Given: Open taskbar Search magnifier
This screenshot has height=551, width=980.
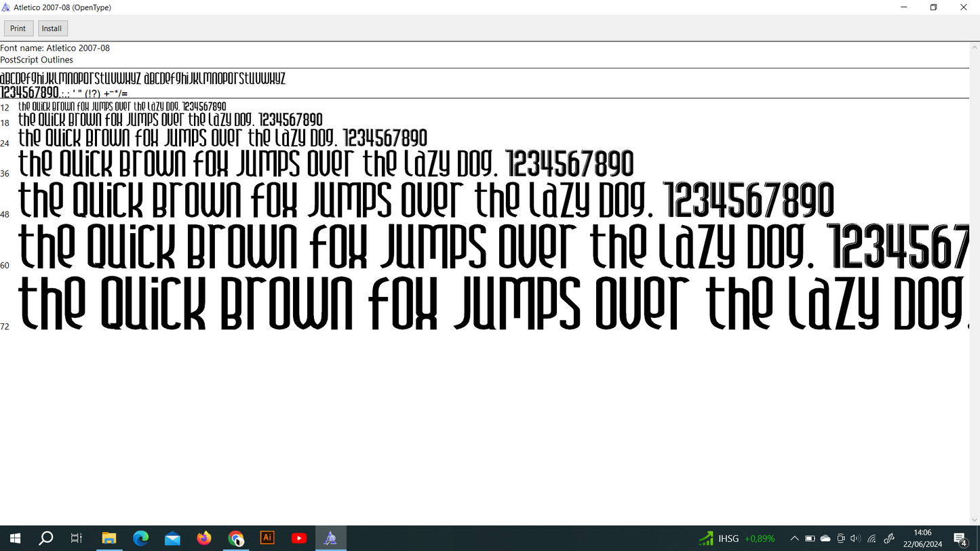Looking at the screenshot, I should 46,539.
